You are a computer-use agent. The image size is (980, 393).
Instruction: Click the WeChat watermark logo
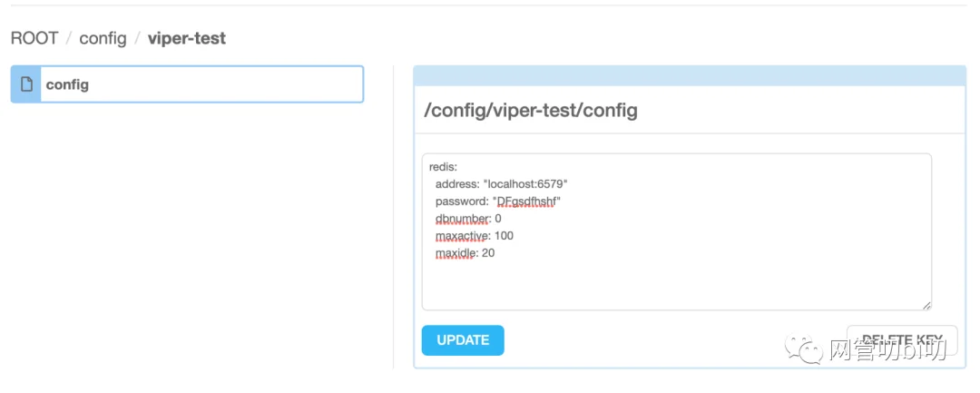point(804,349)
